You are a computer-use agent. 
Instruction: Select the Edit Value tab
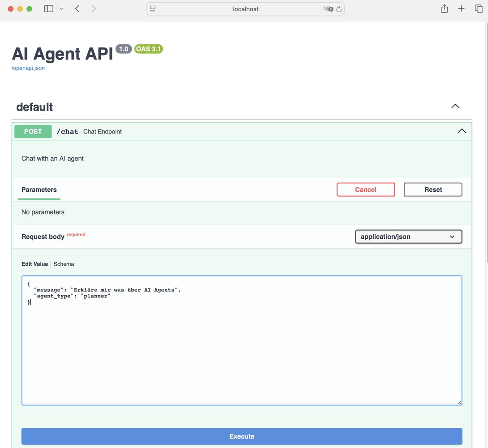(35, 264)
